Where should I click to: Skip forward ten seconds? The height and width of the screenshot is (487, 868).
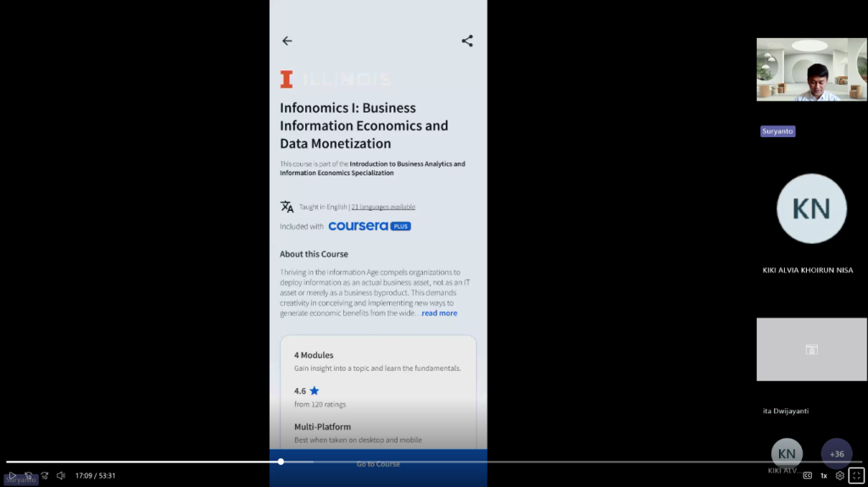(45, 475)
